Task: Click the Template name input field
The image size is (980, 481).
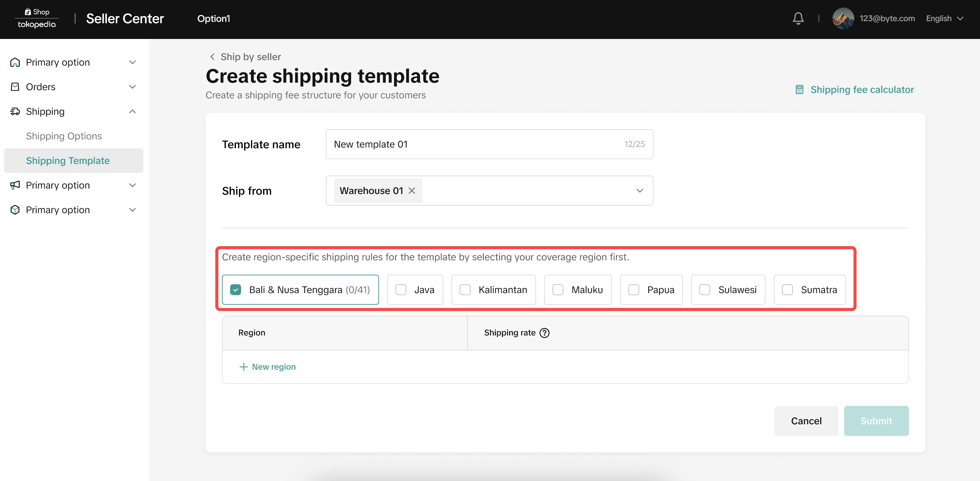Action: 476,144
